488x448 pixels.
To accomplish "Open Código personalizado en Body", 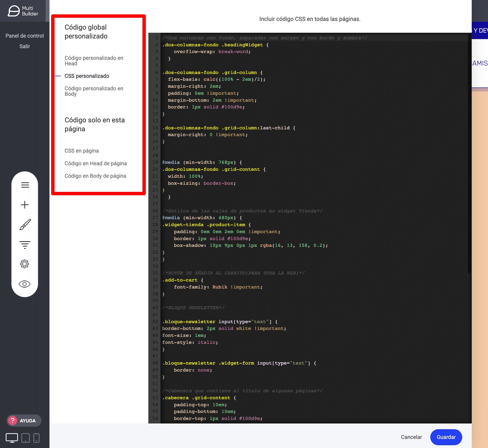I will point(94,91).
